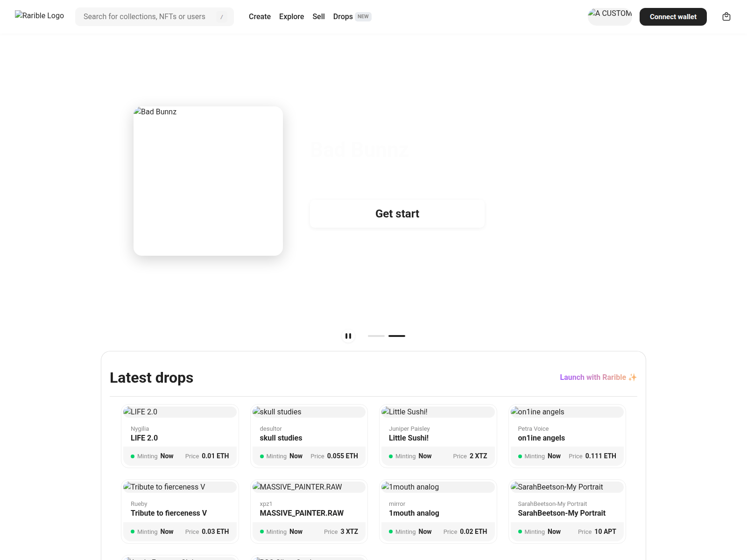The image size is (747, 560).
Task: Click the Rarible logo
Action: 40,15
